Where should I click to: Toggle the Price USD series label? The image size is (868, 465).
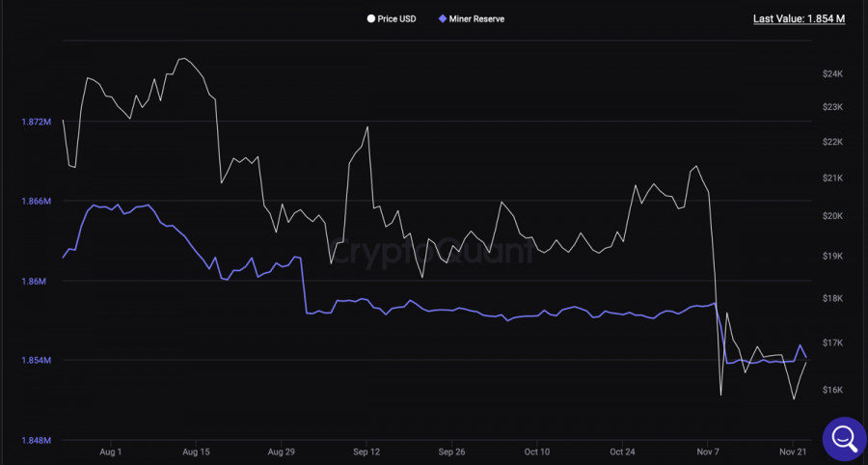(x=396, y=18)
